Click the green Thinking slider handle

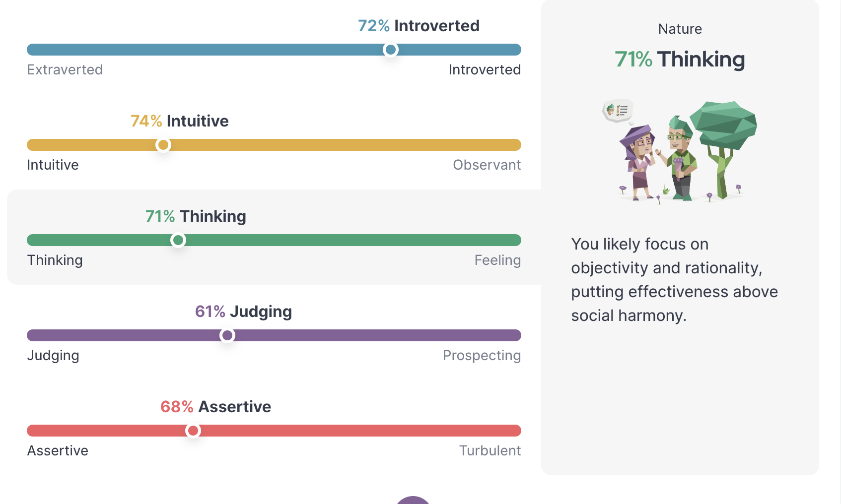[178, 240]
